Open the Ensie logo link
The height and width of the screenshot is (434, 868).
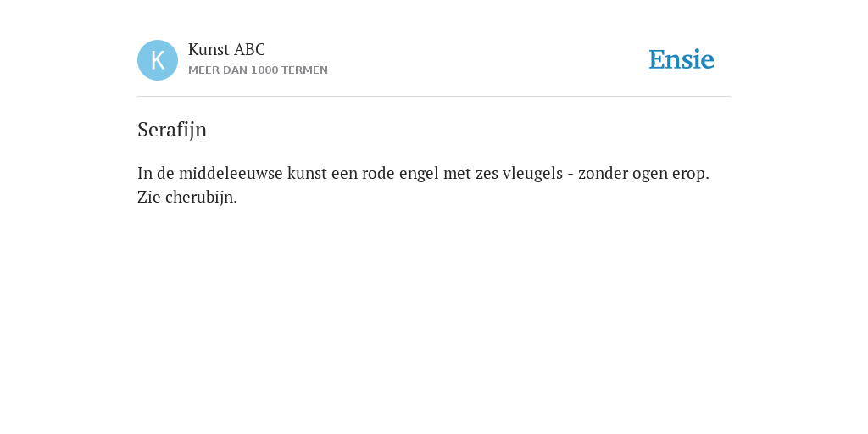tap(682, 59)
